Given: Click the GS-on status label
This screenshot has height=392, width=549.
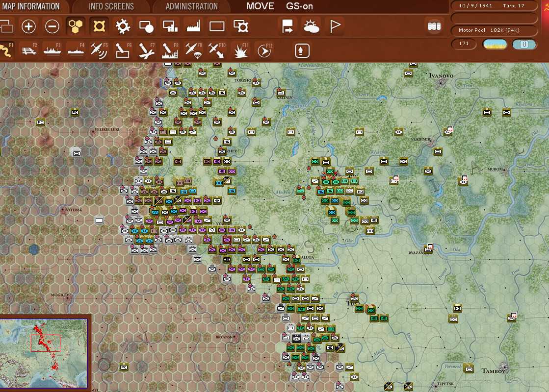Looking at the screenshot, I should click(299, 6).
